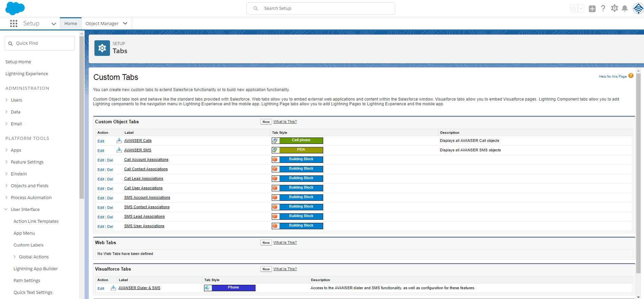The image size is (644, 299).
Task: Open the Setup gear icon in header
Action: [615, 8]
